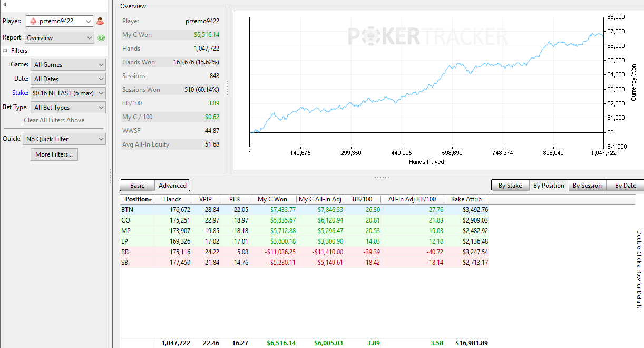Viewport: 644px width, 348px height.
Task: Sort by the BB/100 column header
Action: point(363,199)
